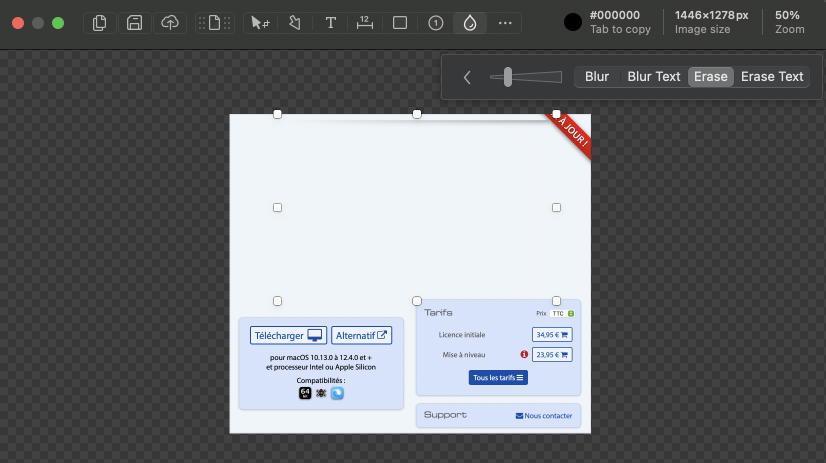Click the 50% Zoom indicator
This screenshot has height=463, width=826.
(788, 22)
